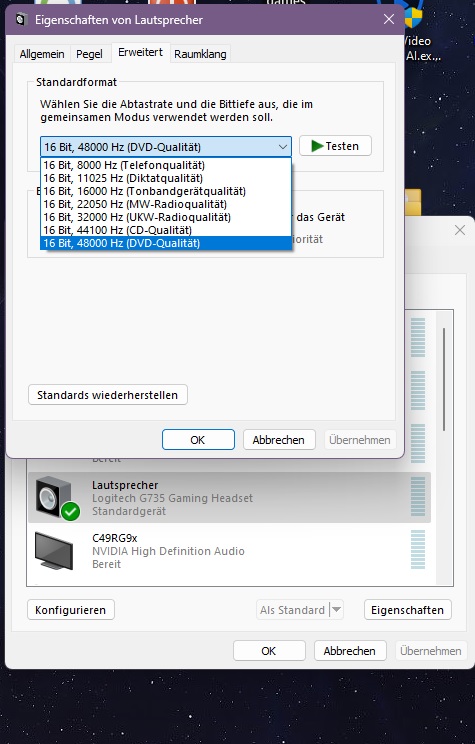The width and height of the screenshot is (475, 744).
Task: Switch to the Pegel tab
Action: point(89,54)
